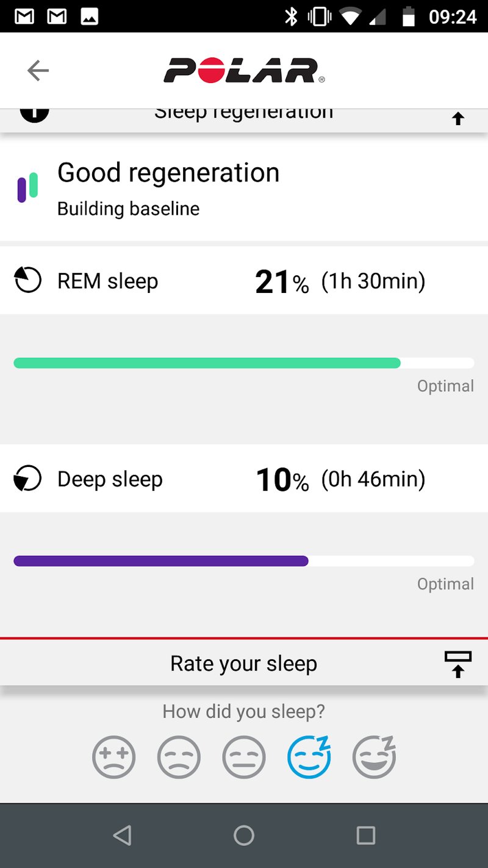The width and height of the screenshot is (488, 868).
Task: Select the sad face sleep rating
Action: coord(179,758)
